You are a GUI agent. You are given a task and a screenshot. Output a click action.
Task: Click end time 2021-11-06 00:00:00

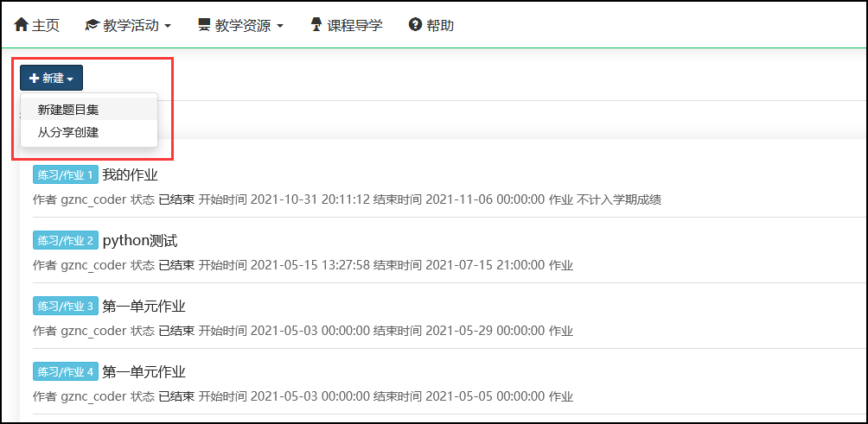point(486,200)
